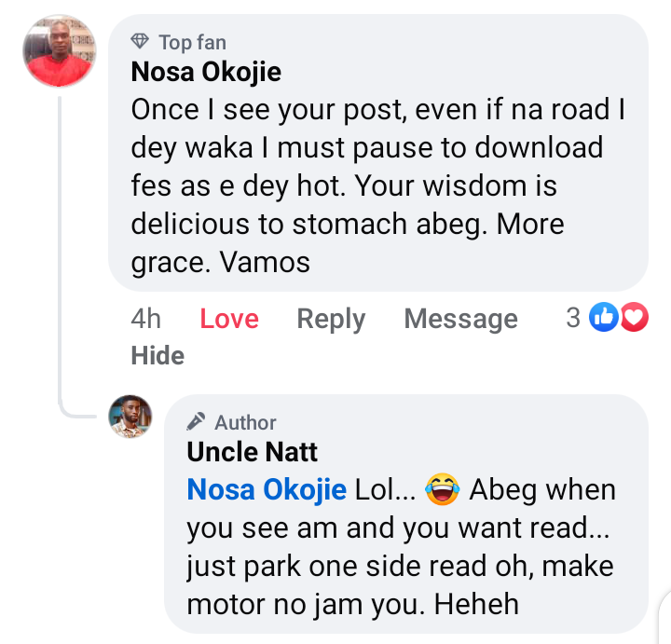Click the Top fan diamond badge icon

coord(140,42)
